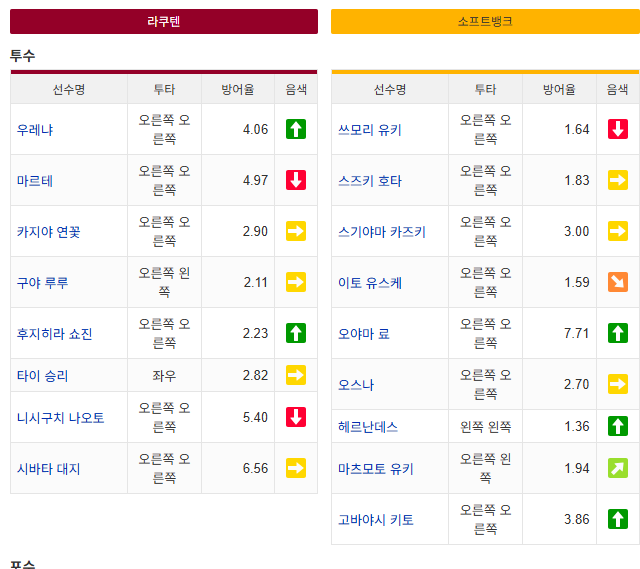Click the 좌우 cell in 타이 승리 row
Image resolution: width=640 pixels, height=569 pixels.
click(x=164, y=376)
